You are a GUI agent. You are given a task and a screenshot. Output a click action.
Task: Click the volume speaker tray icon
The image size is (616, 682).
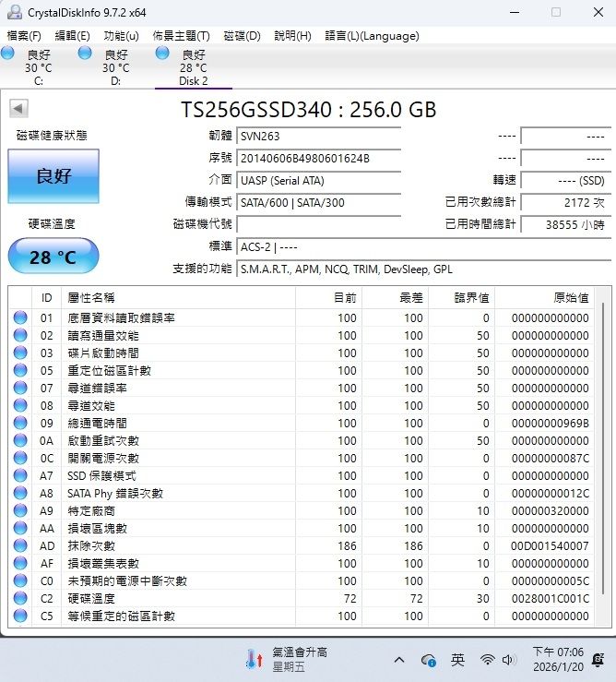click(509, 660)
